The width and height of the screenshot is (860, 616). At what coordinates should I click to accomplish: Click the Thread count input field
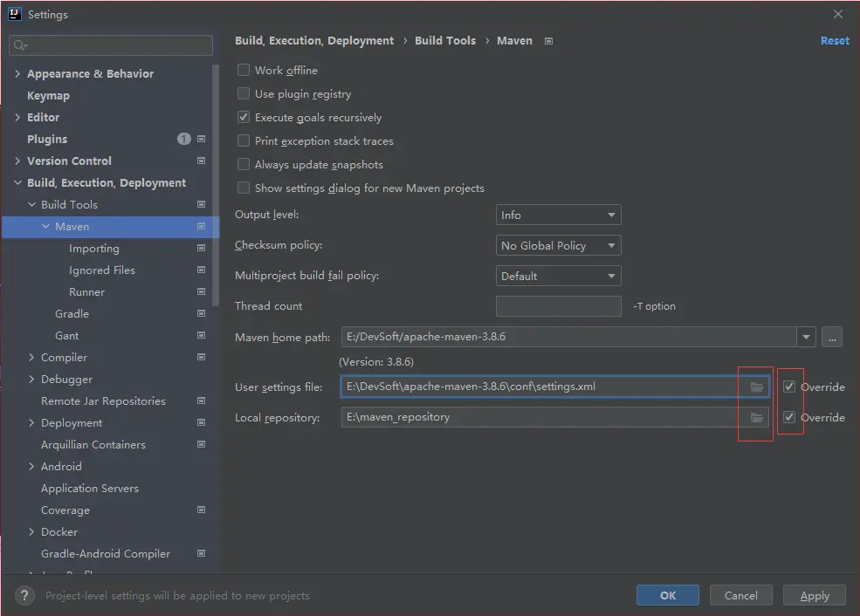point(559,306)
